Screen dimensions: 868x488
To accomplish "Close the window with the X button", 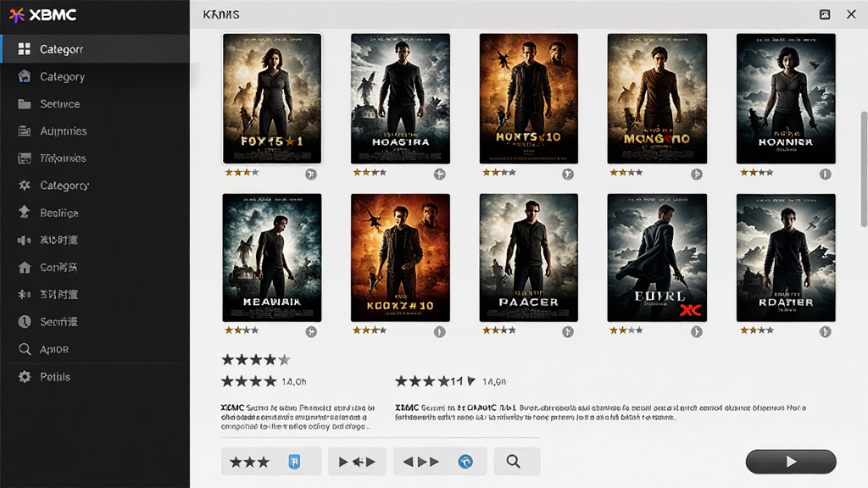I will 851,14.
